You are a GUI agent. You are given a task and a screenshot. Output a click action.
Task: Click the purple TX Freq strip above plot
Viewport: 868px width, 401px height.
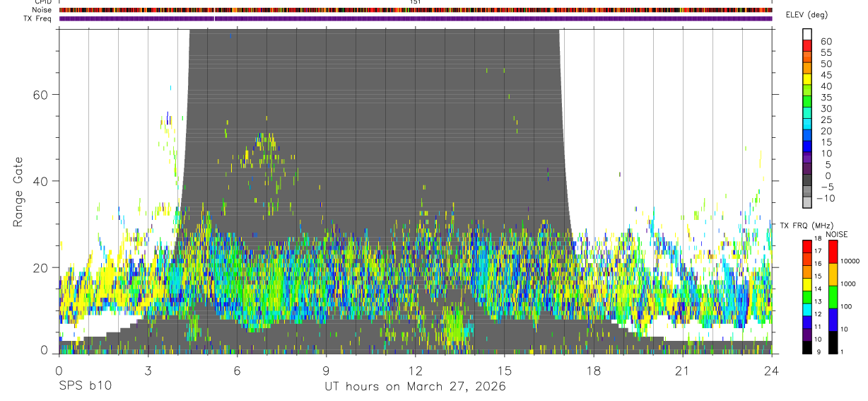[416, 18]
